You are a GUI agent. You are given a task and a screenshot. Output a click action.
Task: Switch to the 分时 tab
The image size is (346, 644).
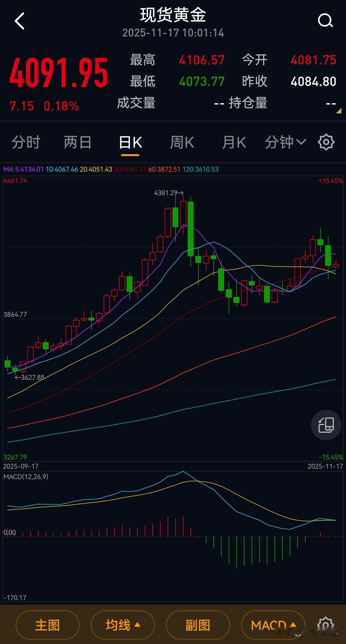click(26, 142)
